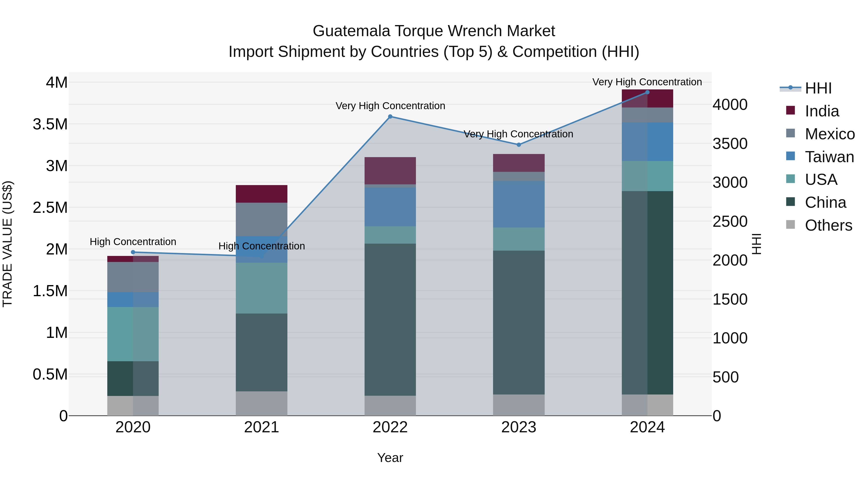Image resolution: width=868 pixels, height=488 pixels.
Task: Click the '4000' right axis tick label
Action: click(x=730, y=105)
